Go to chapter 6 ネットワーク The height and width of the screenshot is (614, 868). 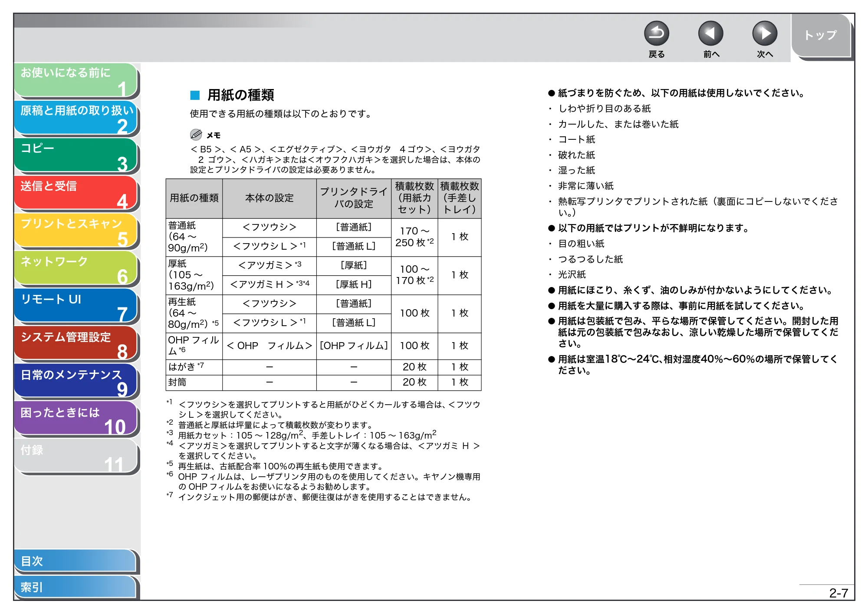click(x=76, y=268)
